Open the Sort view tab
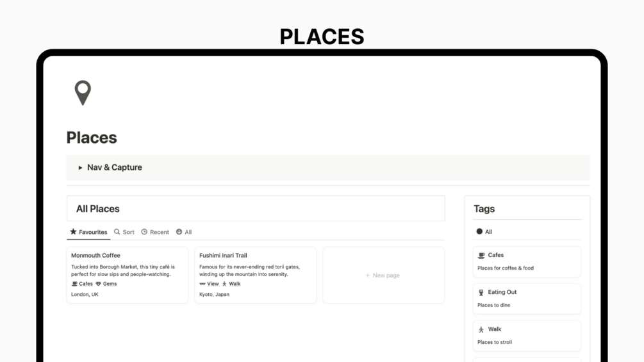Image resolution: width=644 pixels, height=362 pixels. (x=124, y=232)
